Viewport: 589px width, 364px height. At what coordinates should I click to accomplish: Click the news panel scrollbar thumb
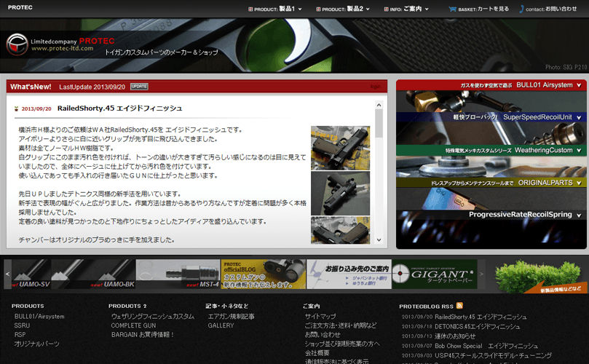click(x=379, y=123)
